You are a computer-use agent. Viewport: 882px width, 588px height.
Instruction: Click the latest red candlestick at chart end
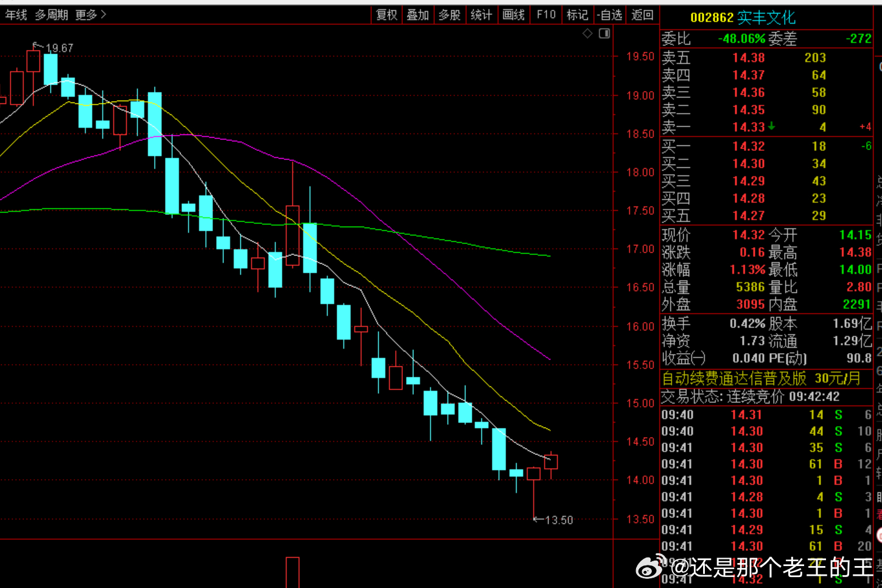tap(551, 462)
